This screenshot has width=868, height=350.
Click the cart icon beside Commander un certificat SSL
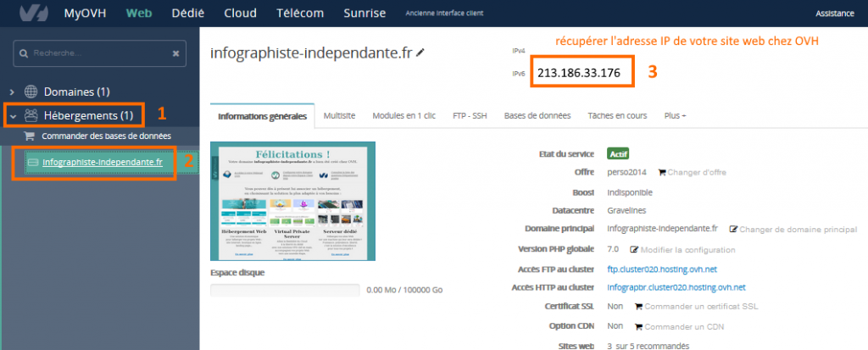point(638,306)
